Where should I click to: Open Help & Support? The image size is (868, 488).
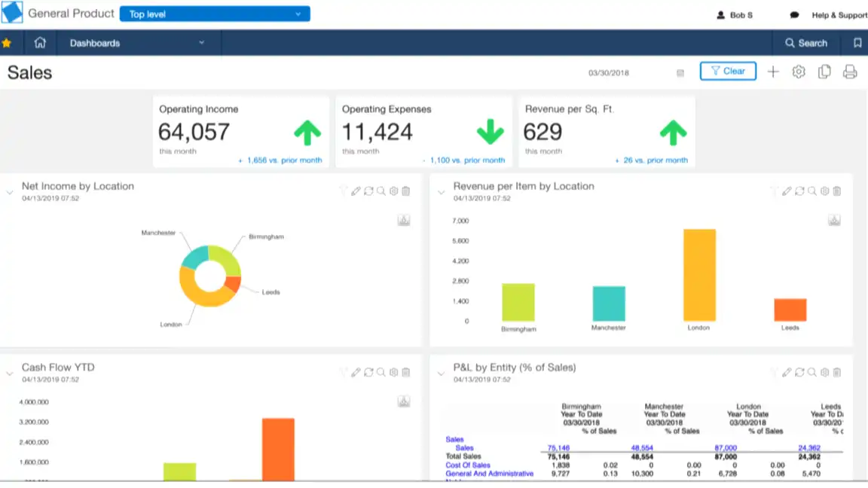[839, 14]
